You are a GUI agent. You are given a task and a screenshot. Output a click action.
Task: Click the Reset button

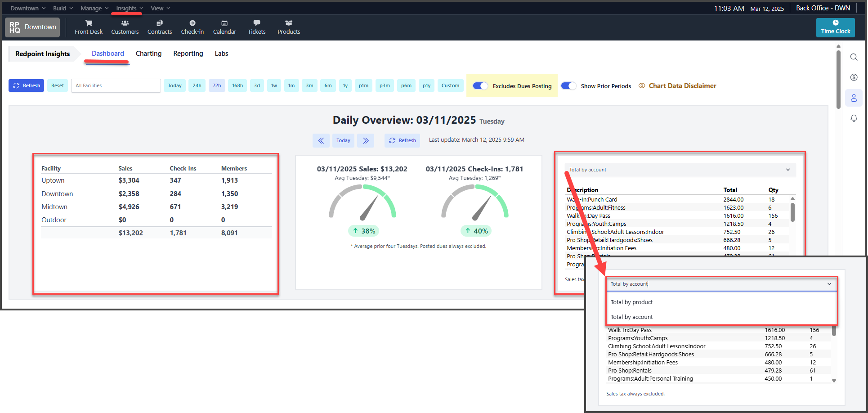58,85
